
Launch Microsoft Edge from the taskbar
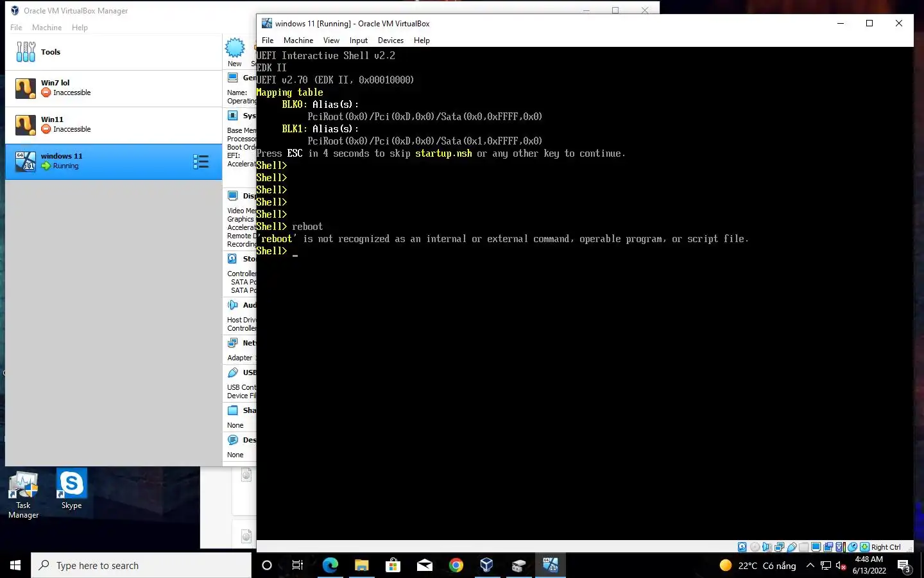[x=330, y=565]
